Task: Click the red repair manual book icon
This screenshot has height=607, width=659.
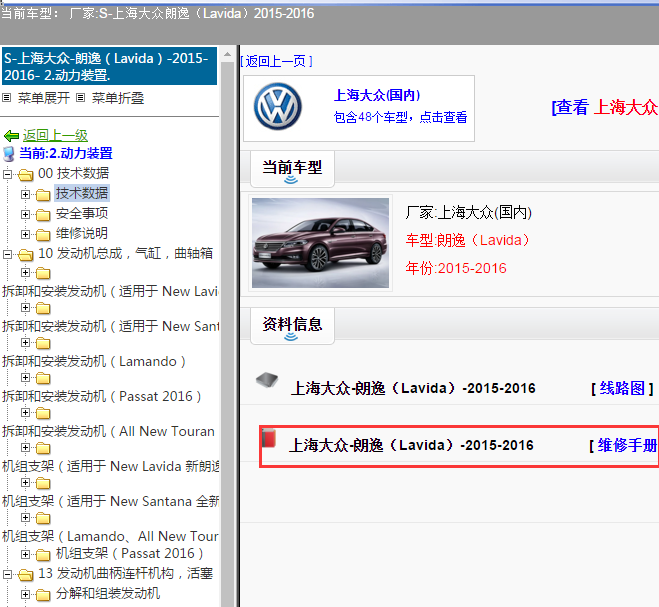Action: [269, 438]
